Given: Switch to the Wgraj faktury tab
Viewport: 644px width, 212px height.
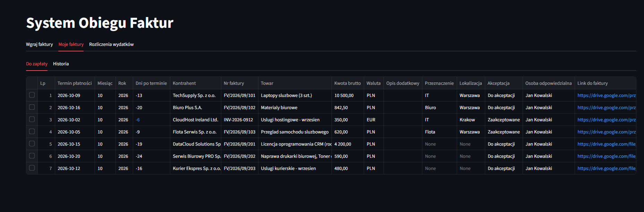Looking at the screenshot, I should coord(40,44).
